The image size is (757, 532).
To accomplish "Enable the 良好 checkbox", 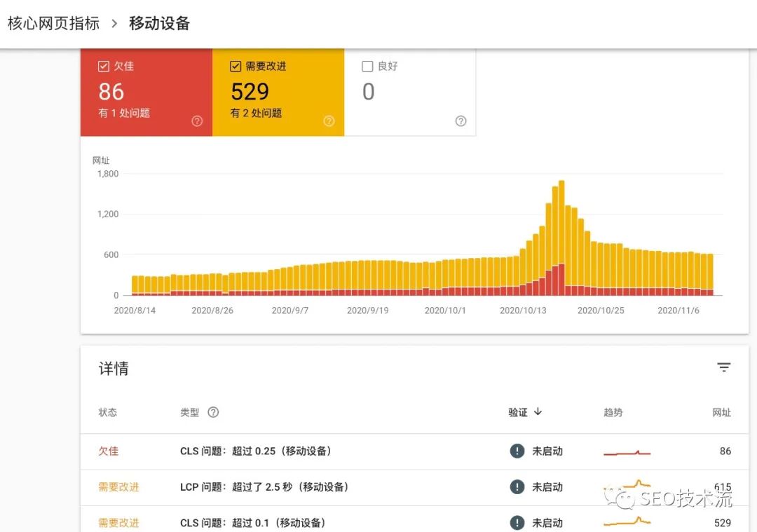I will pos(367,67).
